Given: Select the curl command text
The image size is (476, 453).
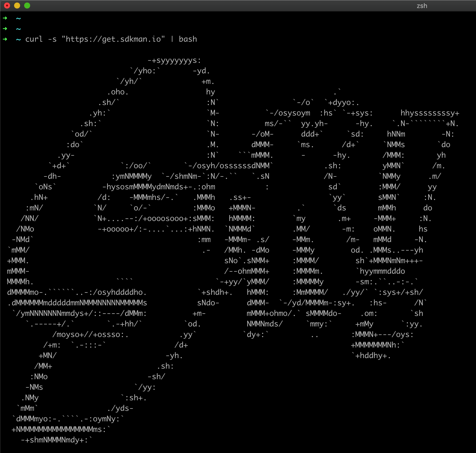Looking at the screenshot, I should 34,39.
